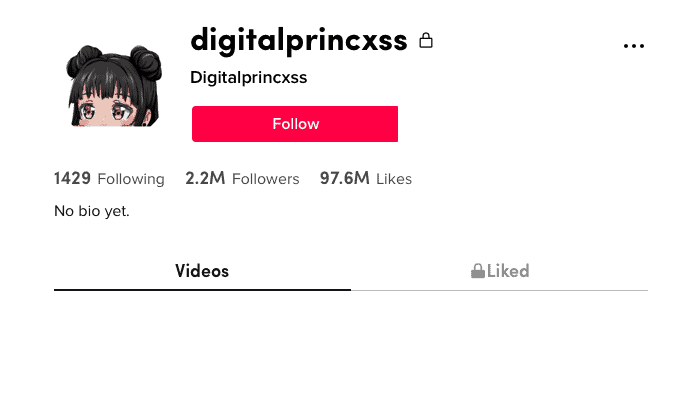Click the bold digitalprincxss username heading
Viewport: 696px width, 417px height.
[x=299, y=41]
